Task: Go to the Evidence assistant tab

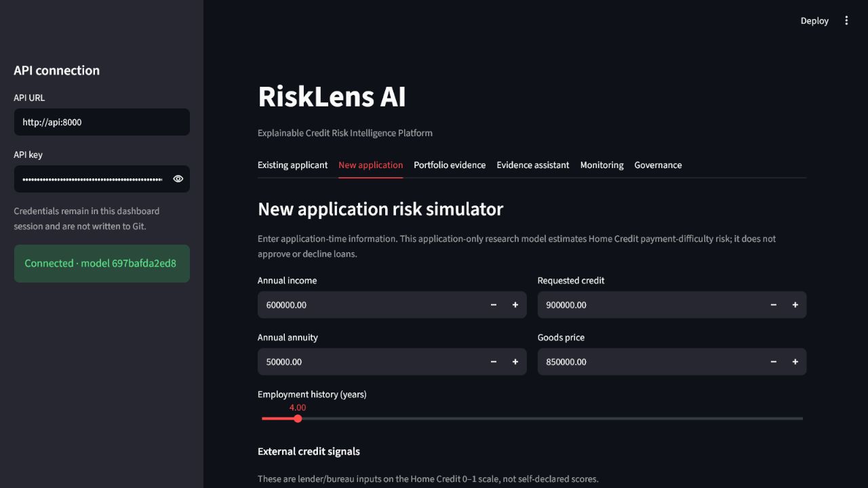Action: click(533, 165)
